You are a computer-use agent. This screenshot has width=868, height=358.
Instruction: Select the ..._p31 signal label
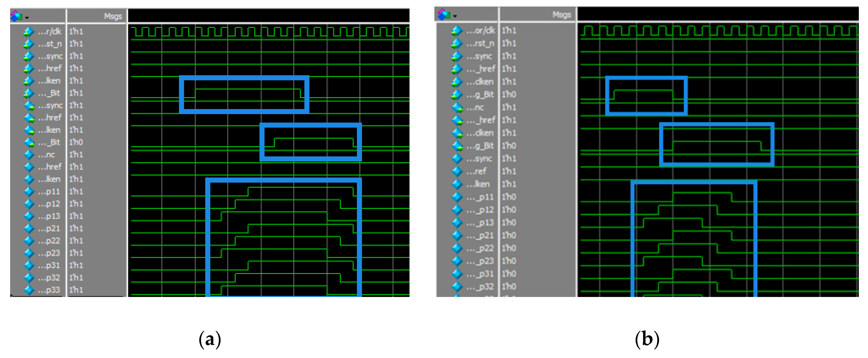point(480,274)
